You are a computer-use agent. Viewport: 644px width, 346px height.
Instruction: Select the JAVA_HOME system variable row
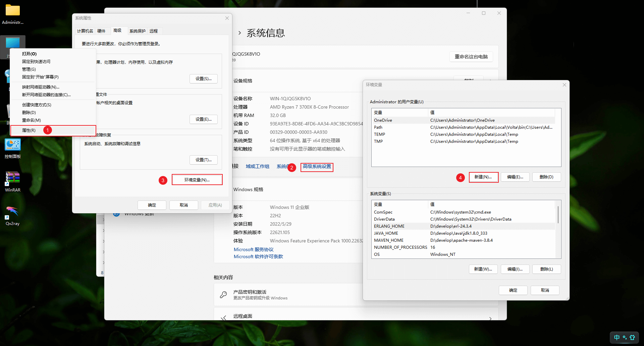point(463,233)
